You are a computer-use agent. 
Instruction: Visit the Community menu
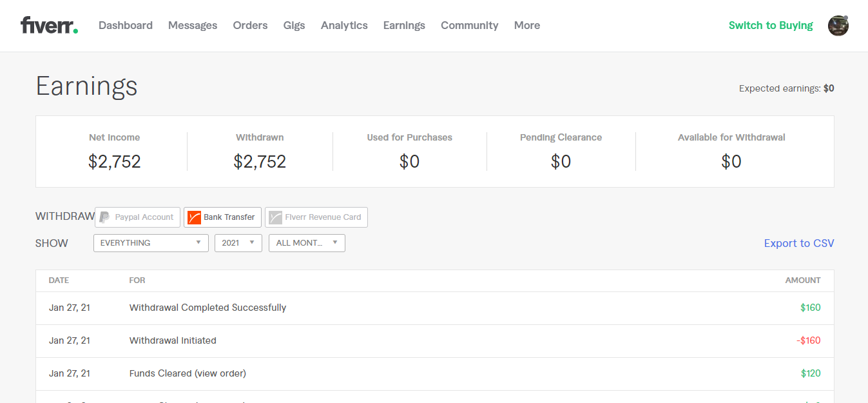(x=469, y=26)
